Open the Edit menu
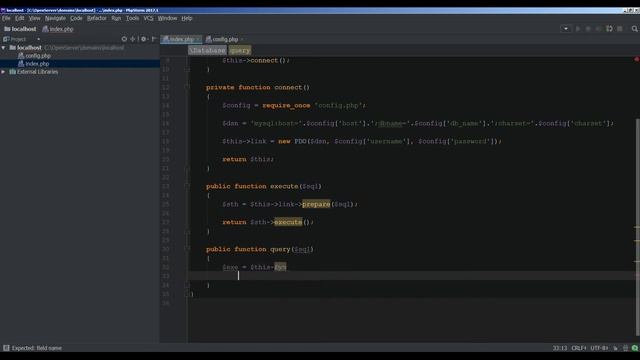 tap(19, 18)
